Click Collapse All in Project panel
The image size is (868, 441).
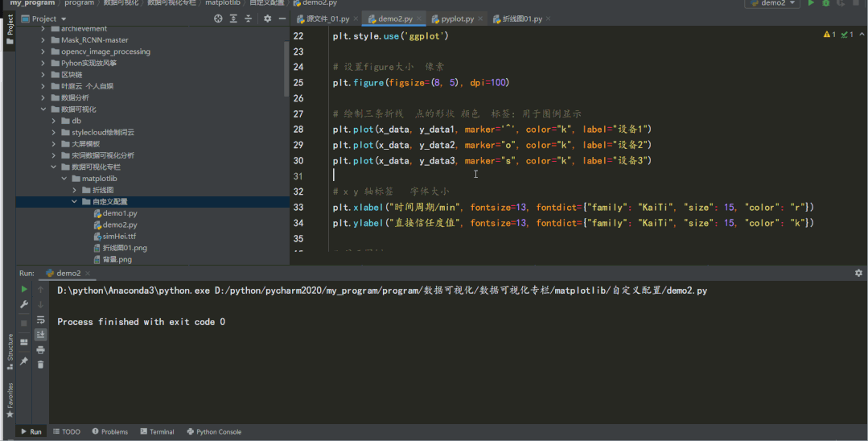(x=248, y=19)
